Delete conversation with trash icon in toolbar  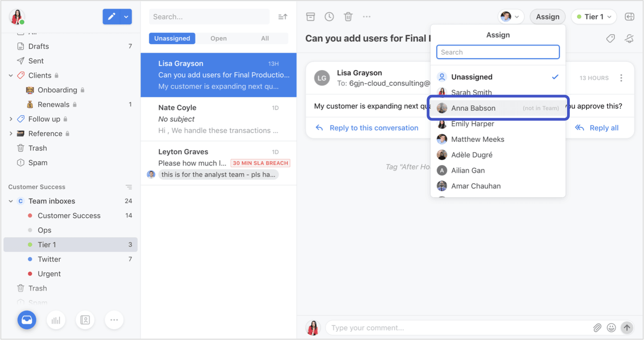(348, 17)
